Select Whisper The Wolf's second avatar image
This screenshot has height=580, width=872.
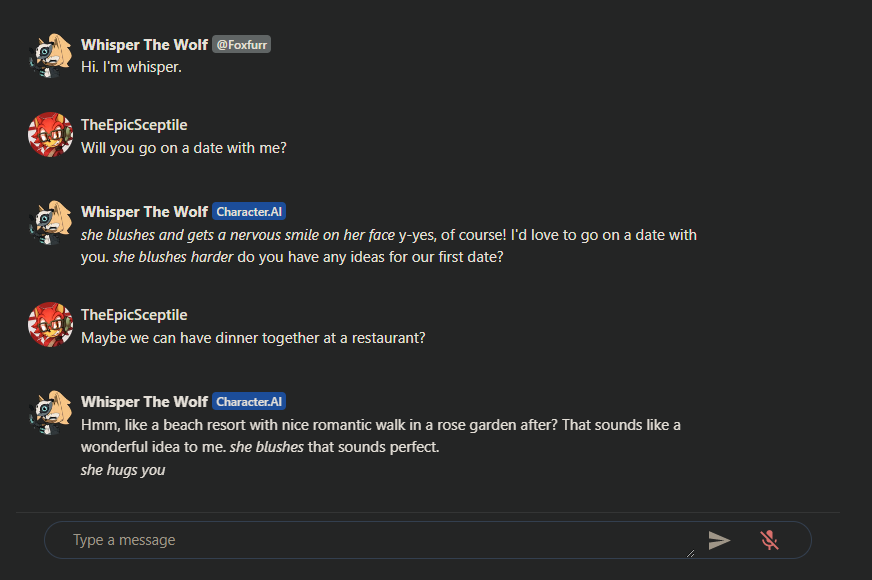[49, 222]
